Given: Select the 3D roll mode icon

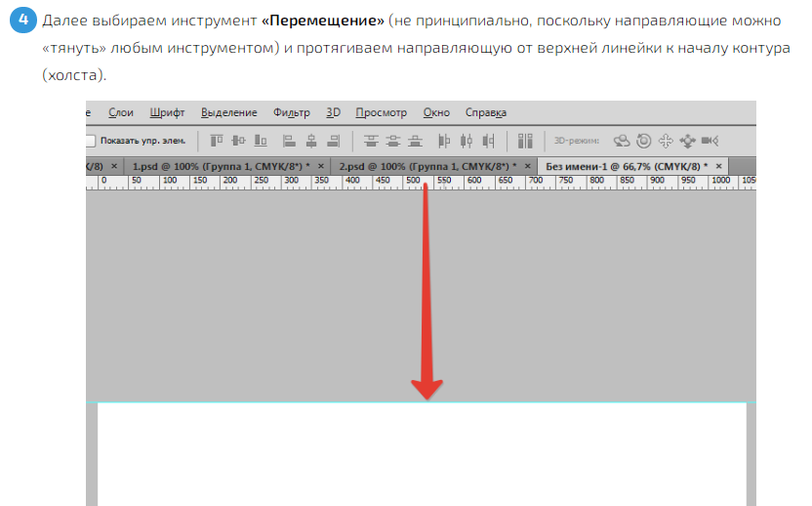Looking at the screenshot, I should 643,141.
